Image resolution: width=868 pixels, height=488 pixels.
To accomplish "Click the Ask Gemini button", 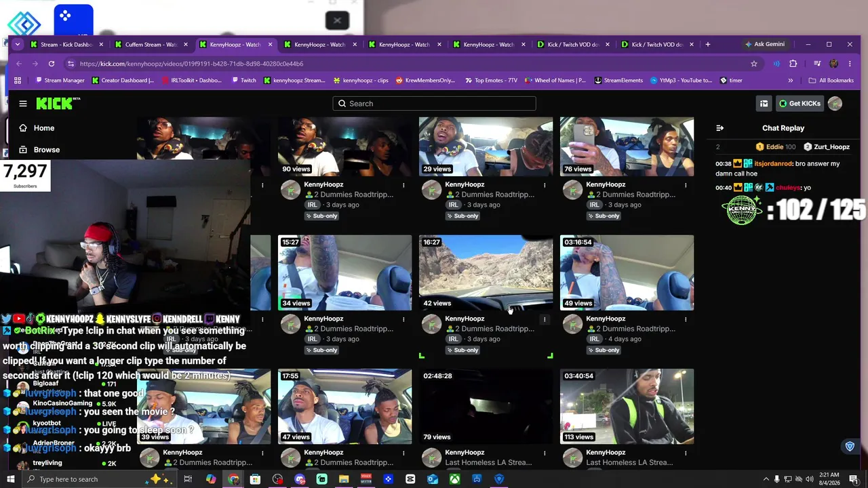I will click(x=765, y=45).
